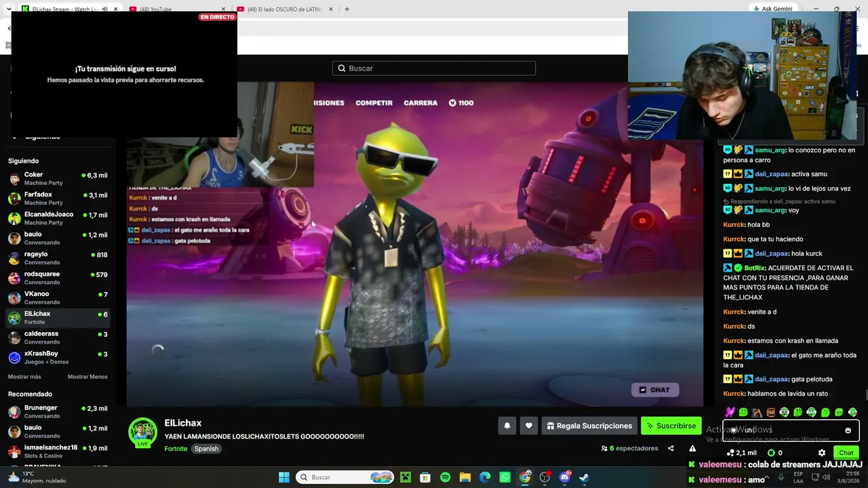Click the notification bell under the stream
868x488 pixels.
[x=507, y=426]
